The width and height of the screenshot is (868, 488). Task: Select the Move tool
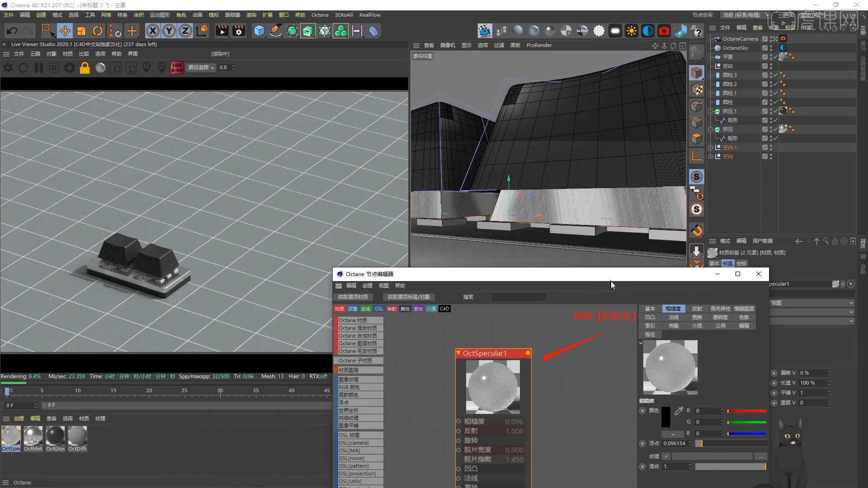(65, 31)
